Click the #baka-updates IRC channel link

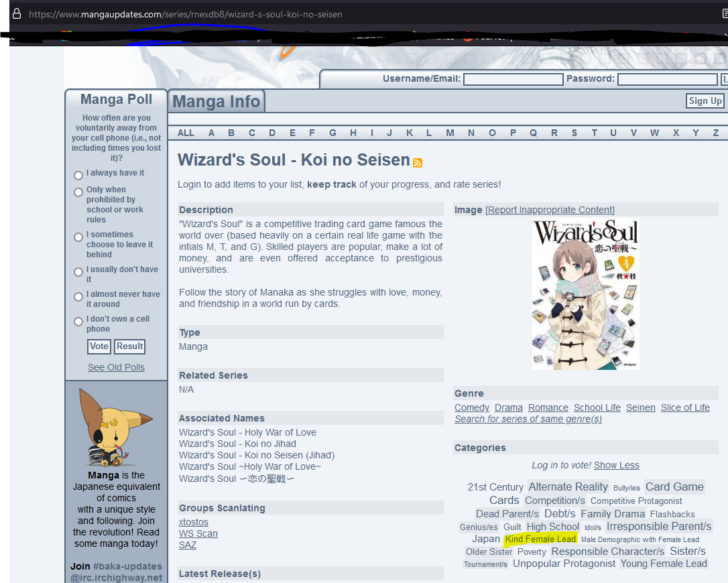(127, 566)
